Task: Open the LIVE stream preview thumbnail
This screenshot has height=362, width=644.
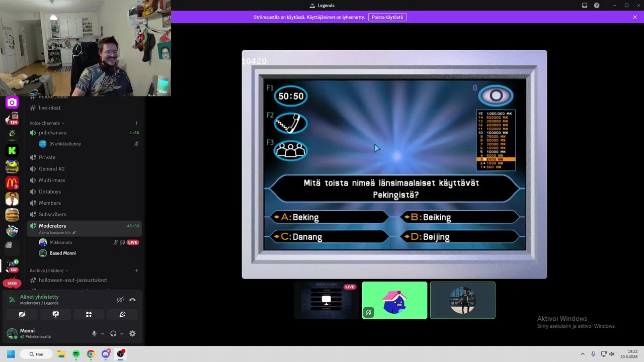Action: pos(327,300)
